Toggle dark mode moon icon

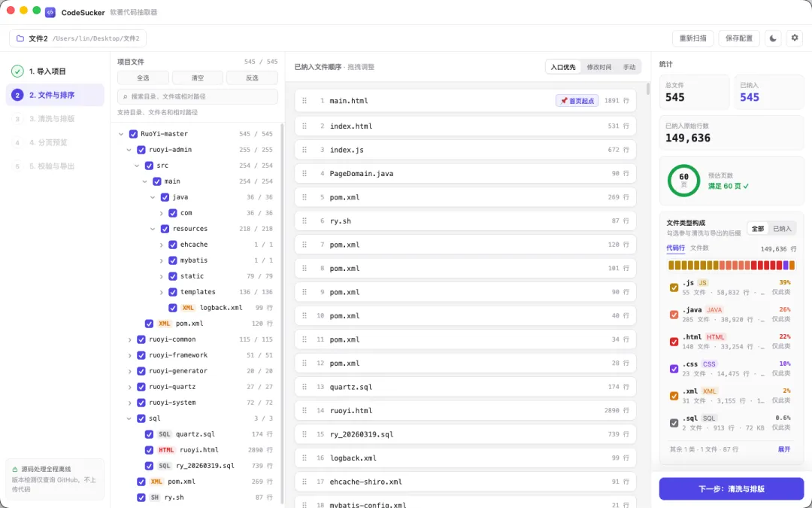click(x=773, y=38)
